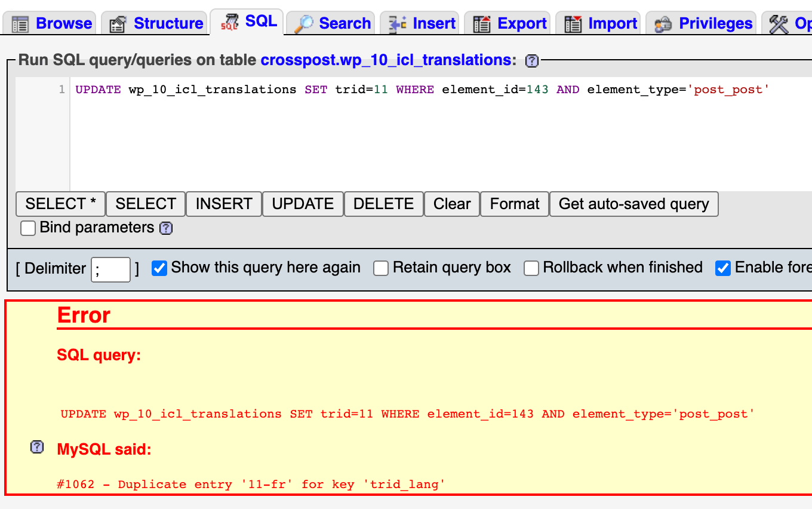Open the Structure tab
This screenshot has width=812, height=509.
(154, 23)
